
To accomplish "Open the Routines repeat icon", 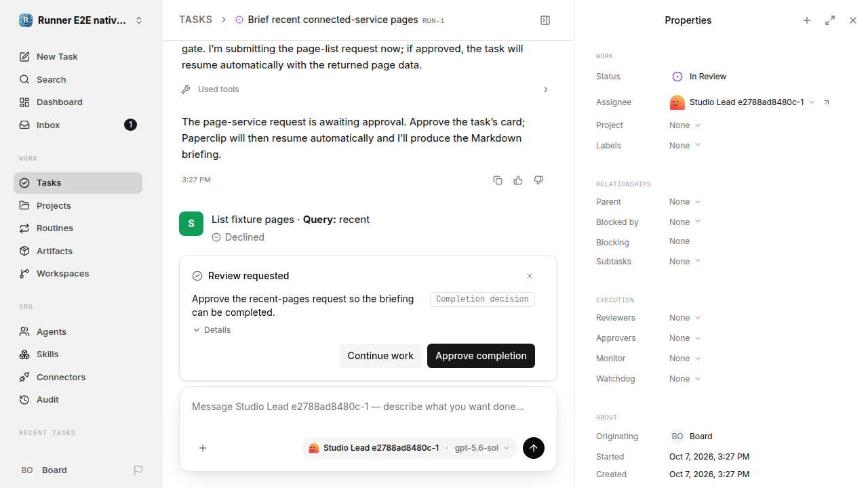I will 24,228.
